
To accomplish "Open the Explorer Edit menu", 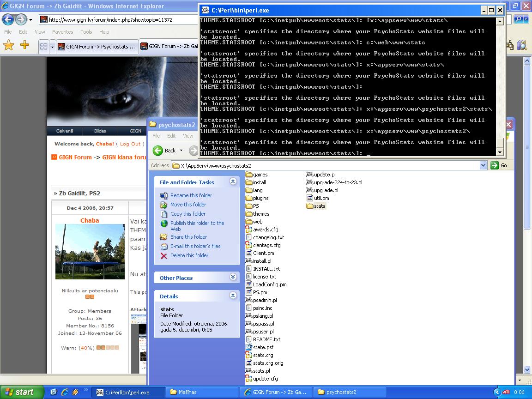I will pos(171,136).
